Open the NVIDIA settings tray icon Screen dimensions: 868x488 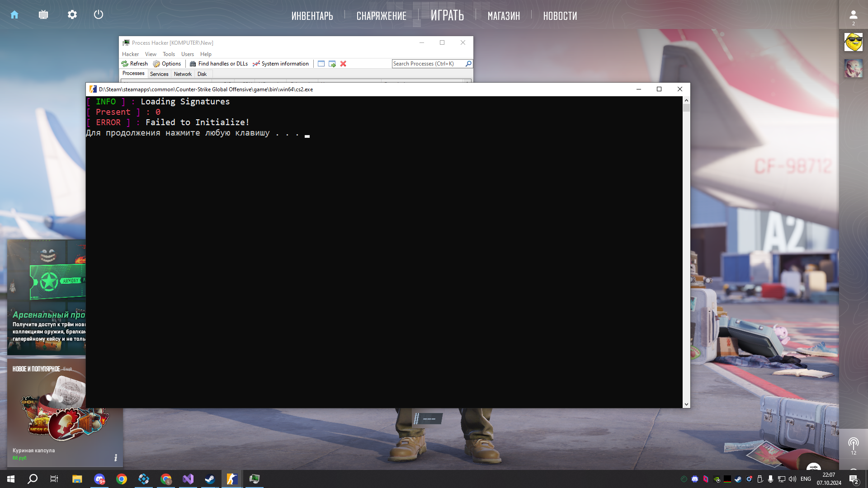716,479
